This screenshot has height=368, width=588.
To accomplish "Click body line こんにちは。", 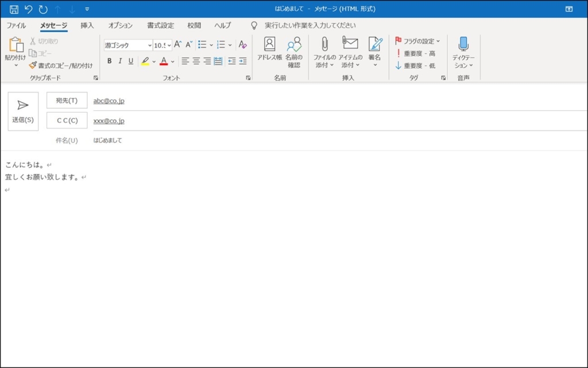I will pos(25,165).
